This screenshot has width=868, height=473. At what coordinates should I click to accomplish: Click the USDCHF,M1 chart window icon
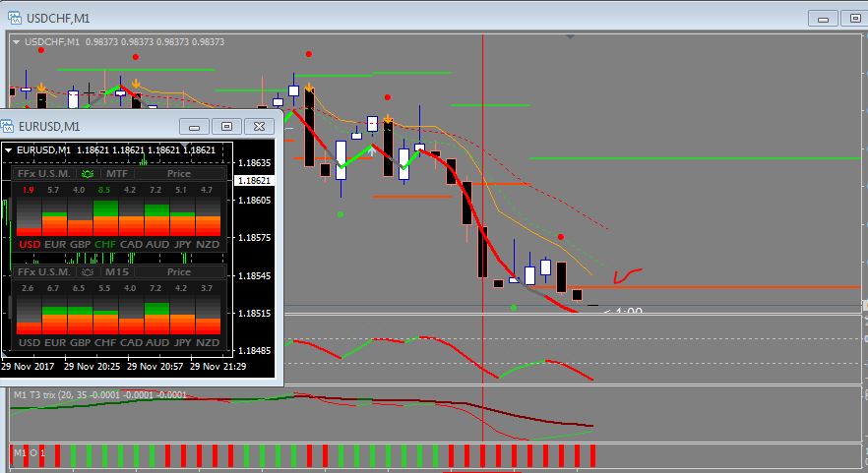tap(15, 19)
